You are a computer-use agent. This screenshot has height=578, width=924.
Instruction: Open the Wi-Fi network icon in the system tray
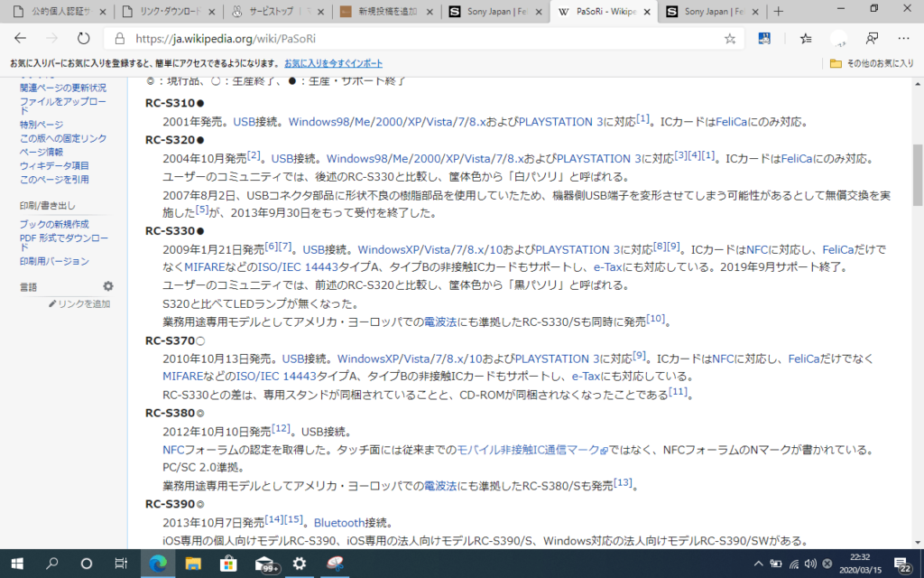click(x=794, y=564)
